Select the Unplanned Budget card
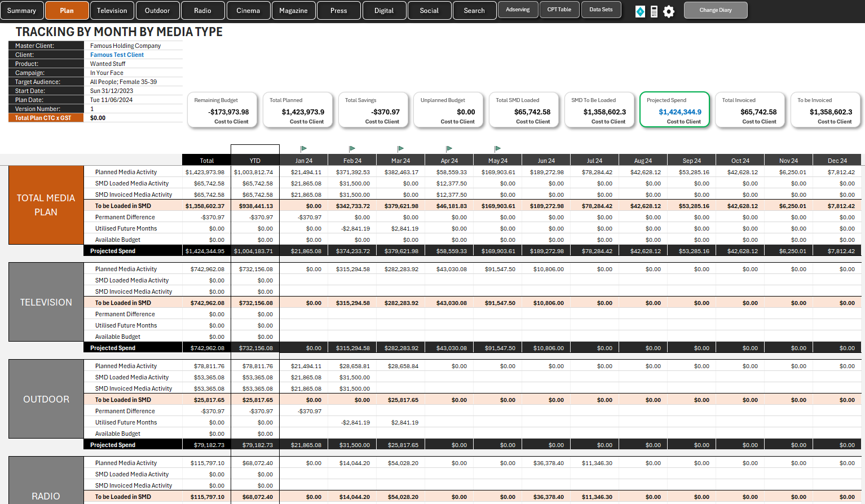This screenshot has width=865, height=504. pyautogui.click(x=448, y=110)
